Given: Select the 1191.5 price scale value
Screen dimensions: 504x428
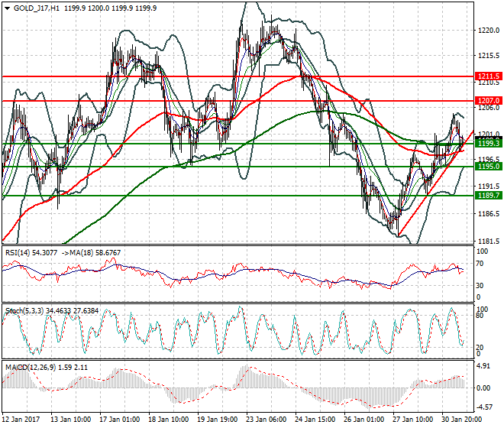Looking at the screenshot, I should (489, 186).
